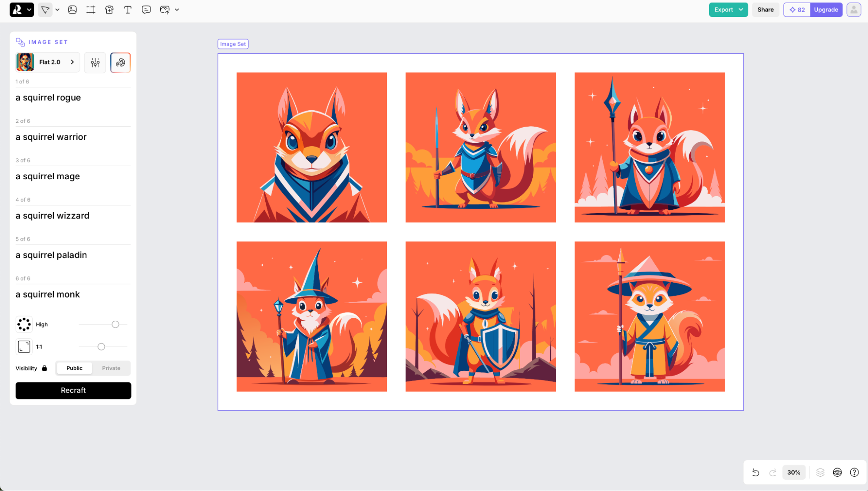The image size is (868, 491).
Task: Expand the selection tool options arrow
Action: pyautogui.click(x=57, y=10)
